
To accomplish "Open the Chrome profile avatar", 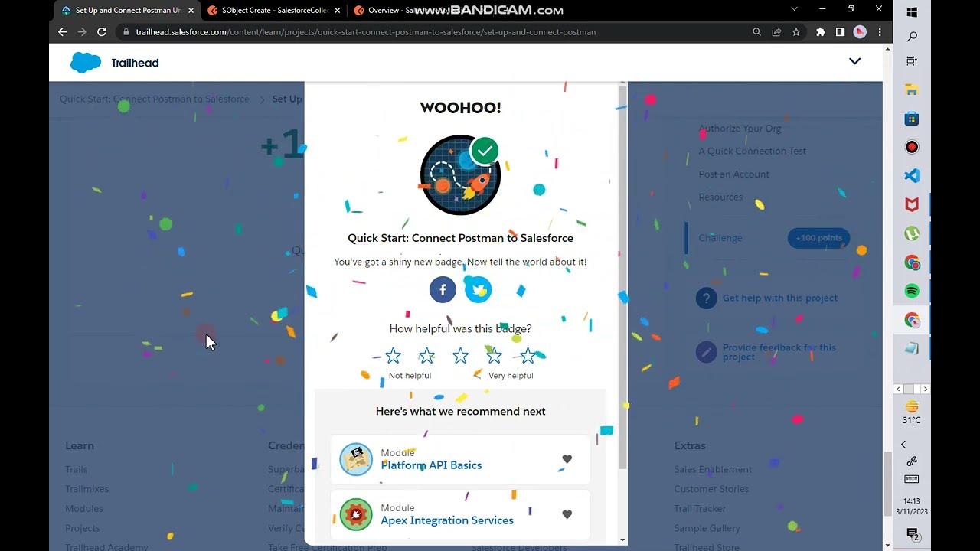I will coord(860,32).
